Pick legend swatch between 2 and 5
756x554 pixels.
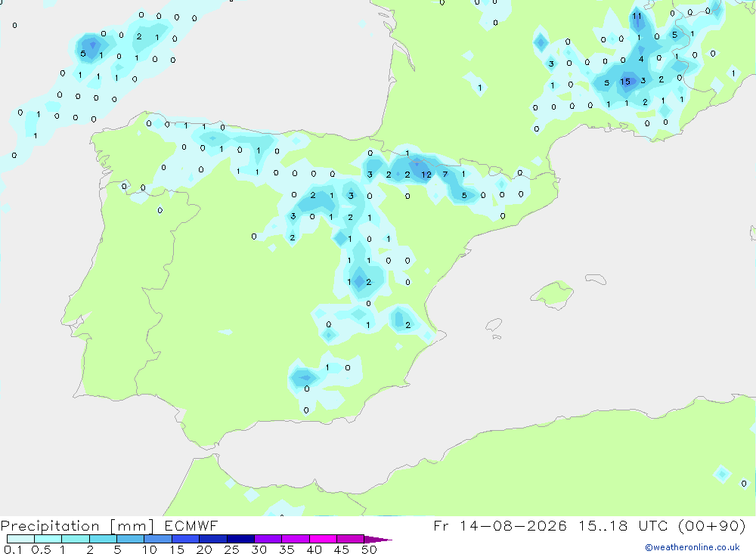103,539
